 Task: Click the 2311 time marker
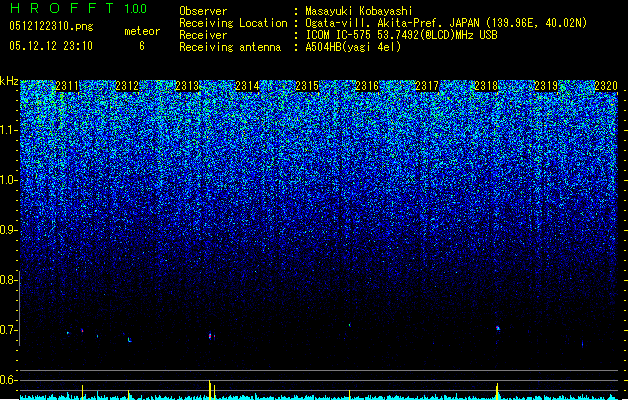point(67,86)
